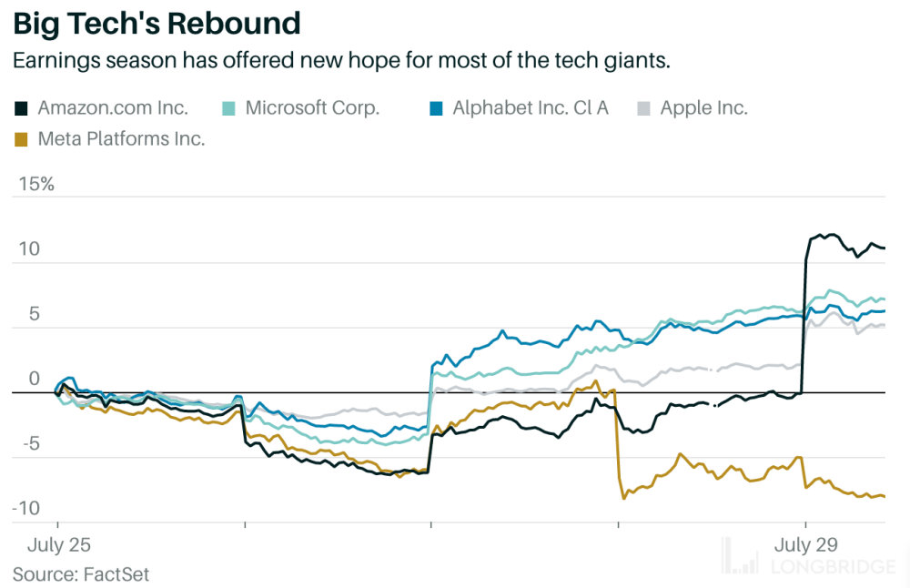Click the Big Tech's Rebound chart title
This screenshot has width=910, height=588.
point(157,22)
